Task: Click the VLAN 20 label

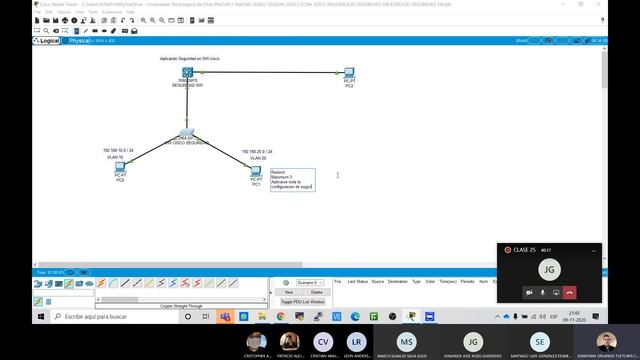Action: [x=258, y=158]
